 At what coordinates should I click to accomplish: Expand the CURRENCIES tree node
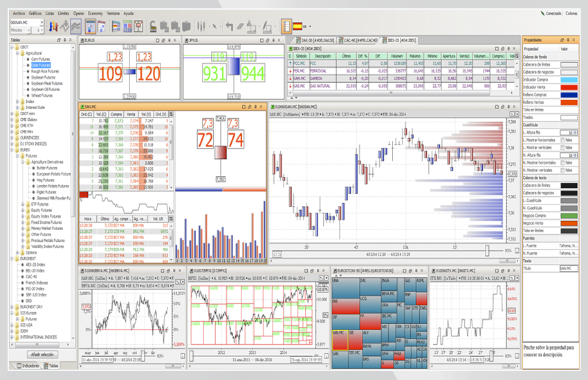coord(12,137)
